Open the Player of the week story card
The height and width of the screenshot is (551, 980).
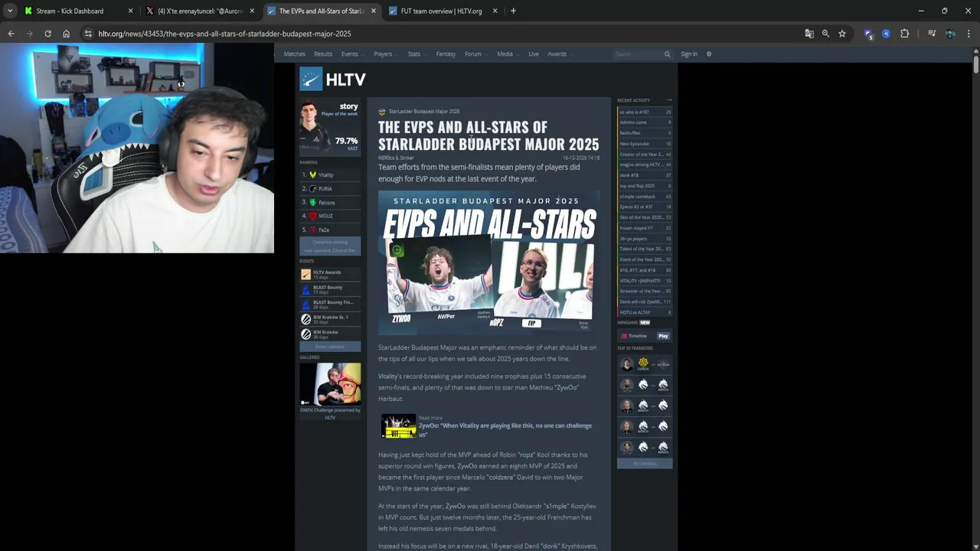click(x=330, y=126)
